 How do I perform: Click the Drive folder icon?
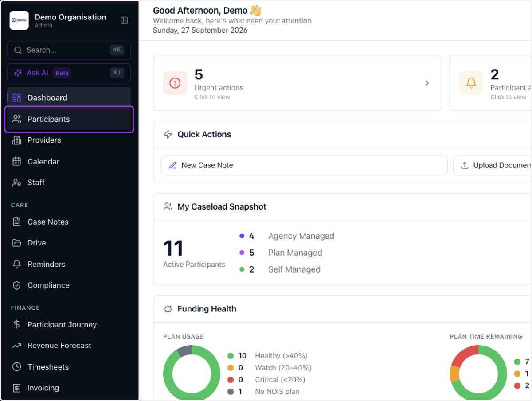(x=17, y=243)
